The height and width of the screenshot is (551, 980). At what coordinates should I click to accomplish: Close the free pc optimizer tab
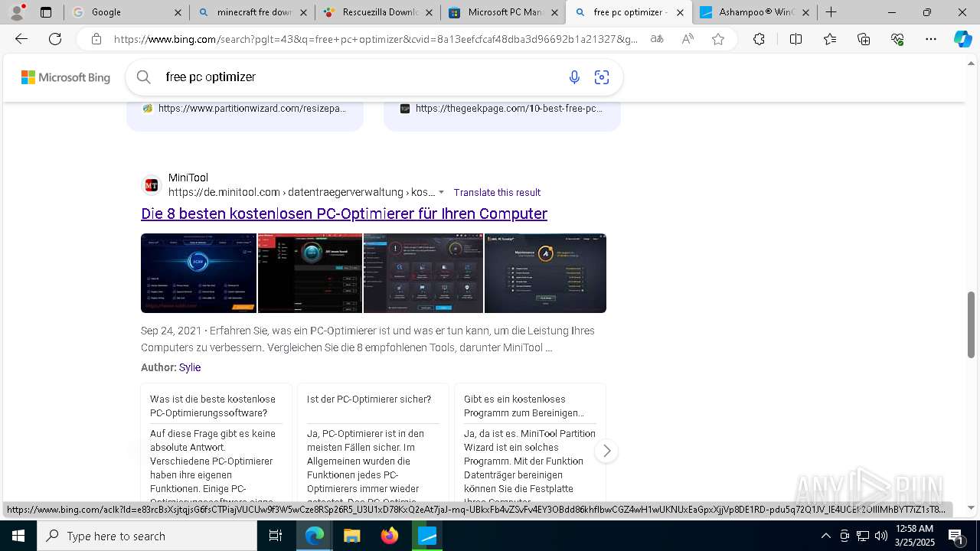point(680,12)
